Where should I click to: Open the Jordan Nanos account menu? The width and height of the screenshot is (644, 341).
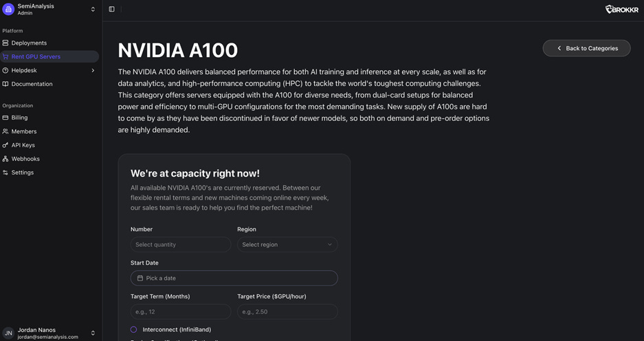[93, 333]
